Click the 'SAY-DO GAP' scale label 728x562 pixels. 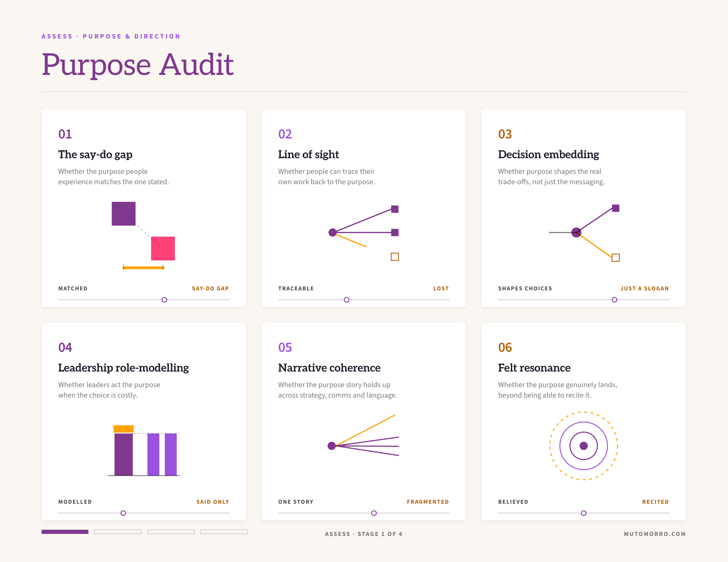pyautogui.click(x=210, y=289)
